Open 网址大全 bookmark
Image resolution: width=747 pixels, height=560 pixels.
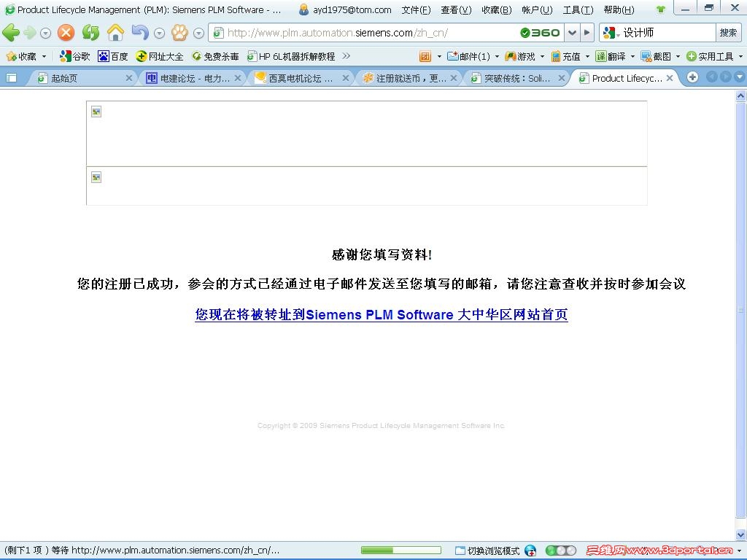tap(160, 56)
